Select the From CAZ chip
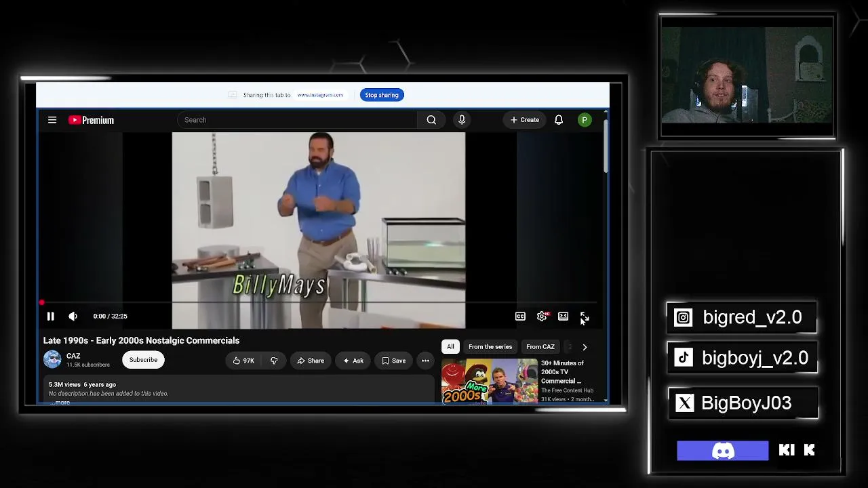The width and height of the screenshot is (868, 488). (540, 347)
